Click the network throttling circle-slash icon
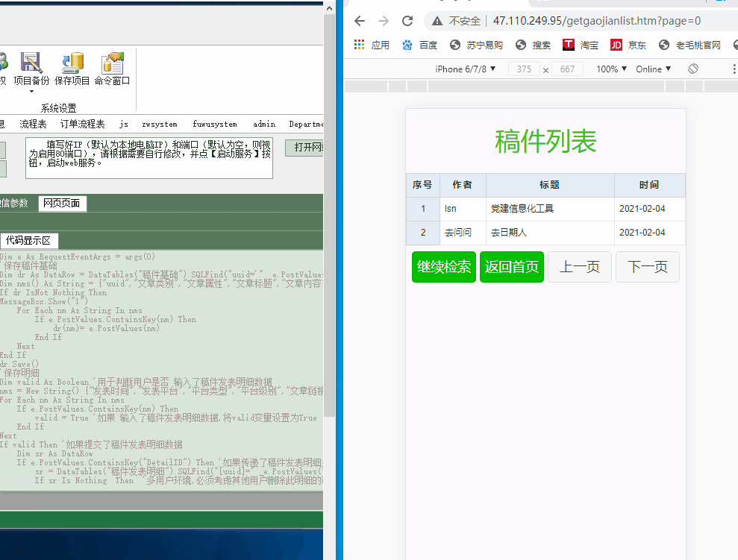Image resolution: width=738 pixels, height=560 pixels. pyautogui.click(x=692, y=68)
